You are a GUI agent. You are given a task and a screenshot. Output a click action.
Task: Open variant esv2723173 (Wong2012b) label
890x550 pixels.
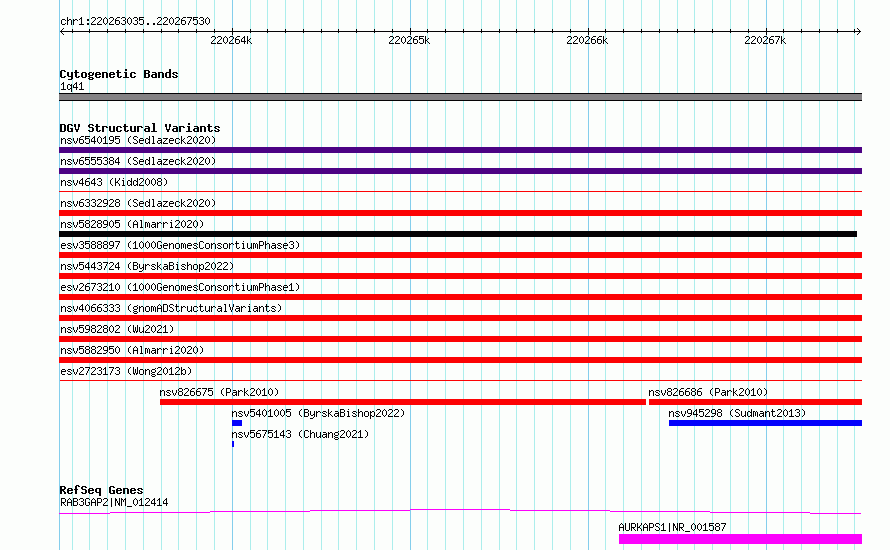click(x=126, y=371)
